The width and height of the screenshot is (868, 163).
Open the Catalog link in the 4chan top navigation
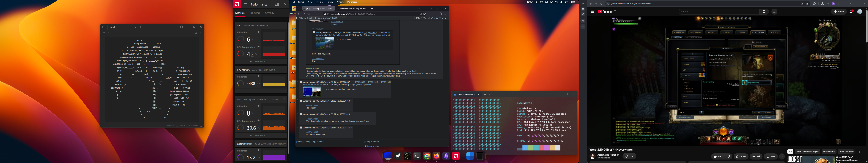pyautogui.click(x=311, y=18)
